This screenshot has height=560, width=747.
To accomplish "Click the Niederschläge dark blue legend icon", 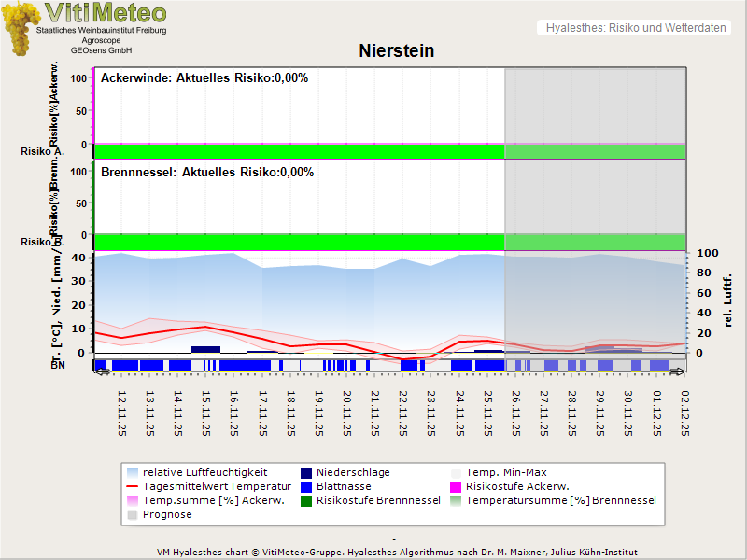I will click(x=306, y=472).
